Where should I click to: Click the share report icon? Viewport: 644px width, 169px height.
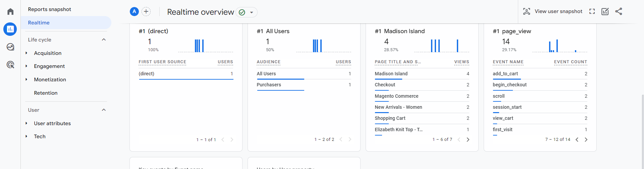[619, 11]
